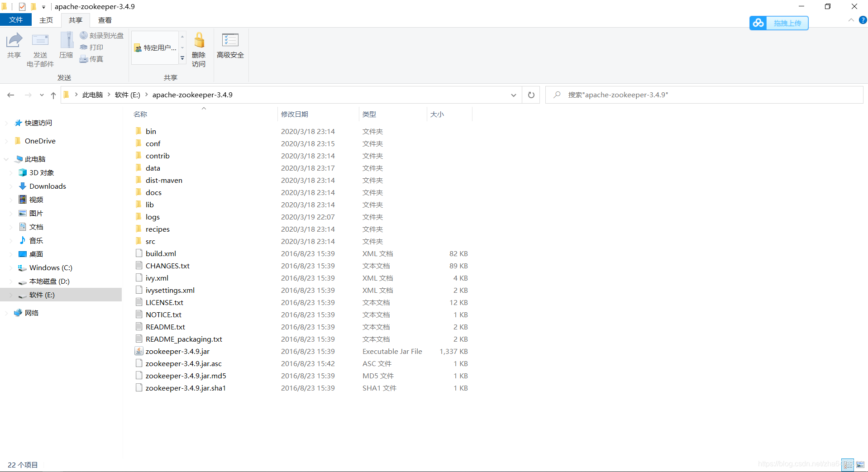Select README_packaging.txt file
This screenshot has height=472, width=868.
pyautogui.click(x=184, y=339)
